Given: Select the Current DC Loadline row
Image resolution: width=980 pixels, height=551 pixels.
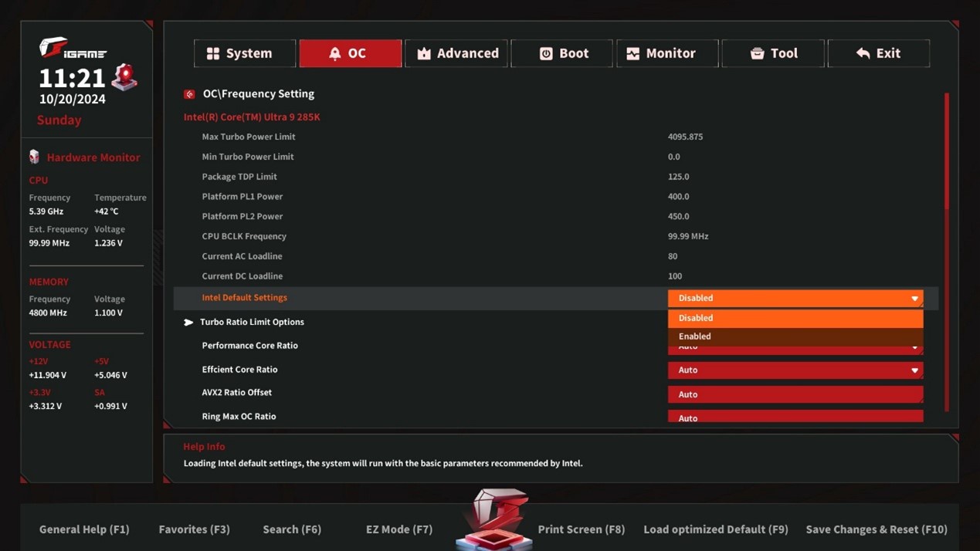Looking at the screenshot, I should 556,276.
